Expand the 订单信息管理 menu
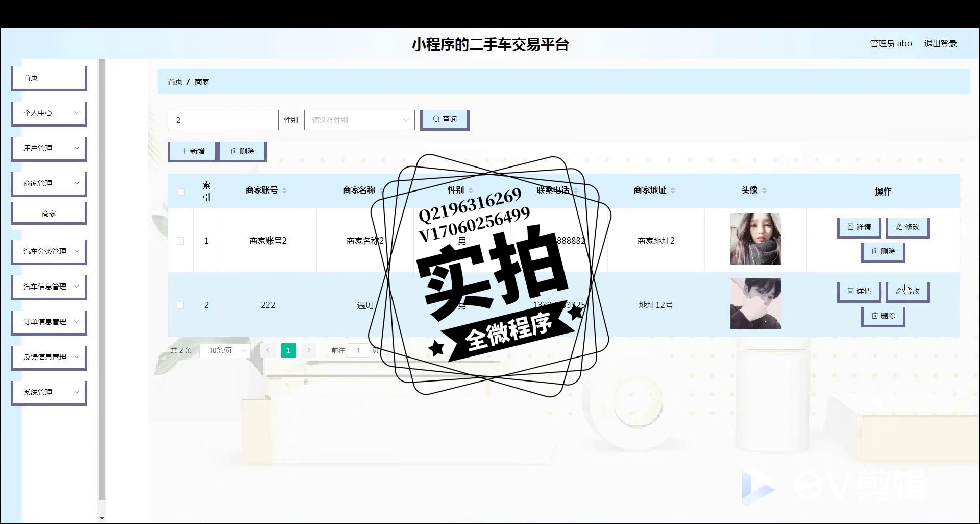980x524 pixels. pos(49,322)
